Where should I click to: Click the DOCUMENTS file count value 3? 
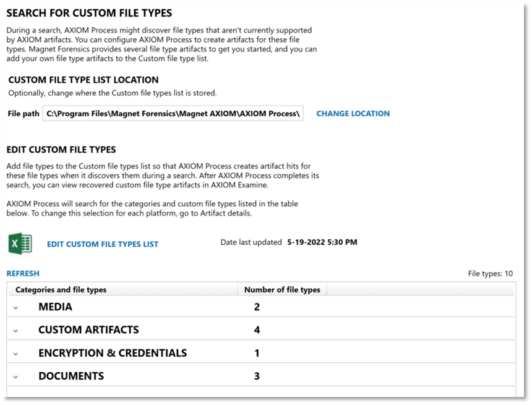pyautogui.click(x=256, y=376)
